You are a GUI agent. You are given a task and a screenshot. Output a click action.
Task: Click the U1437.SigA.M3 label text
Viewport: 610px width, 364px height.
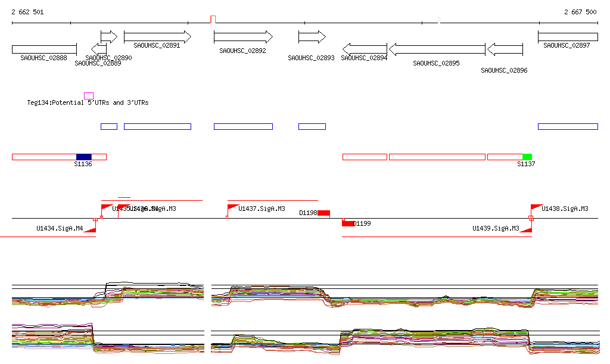[x=262, y=209]
